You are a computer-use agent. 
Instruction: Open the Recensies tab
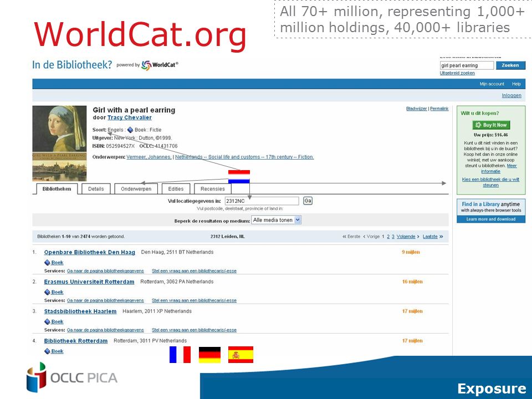coord(213,189)
